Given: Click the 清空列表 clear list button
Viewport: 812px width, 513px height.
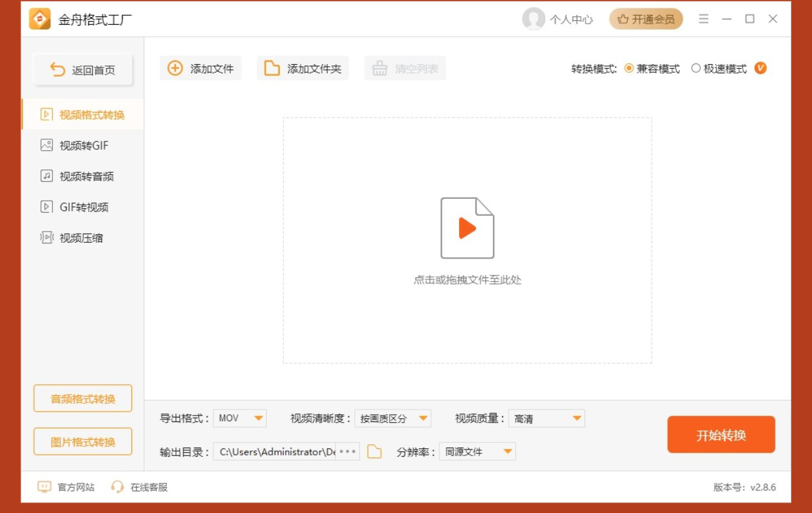Looking at the screenshot, I should [405, 68].
